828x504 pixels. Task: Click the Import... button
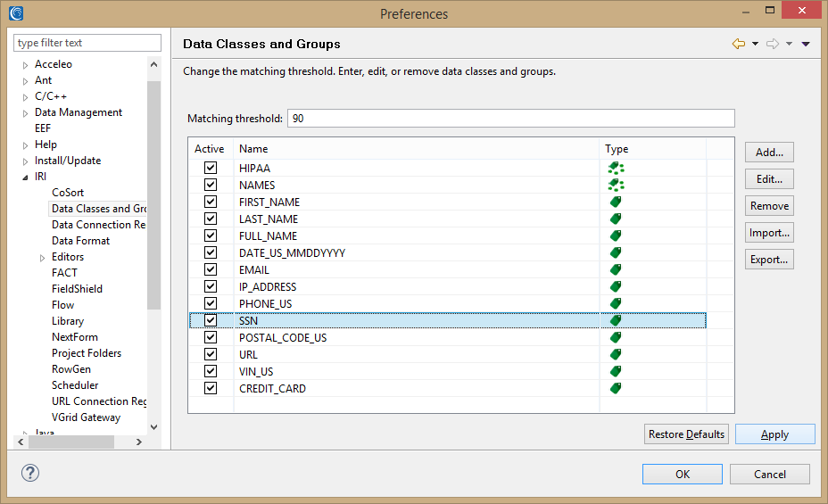769,233
